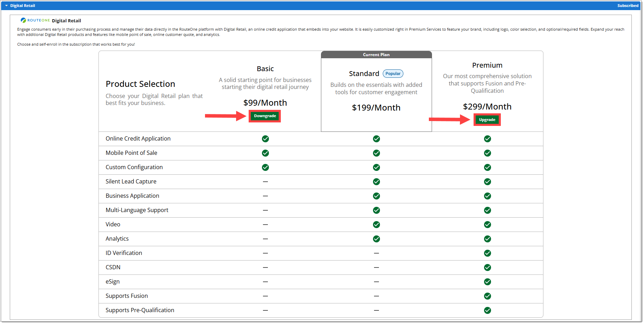Click Standard dash for CSDN row
Screen dimensions: 644x324
376,268
